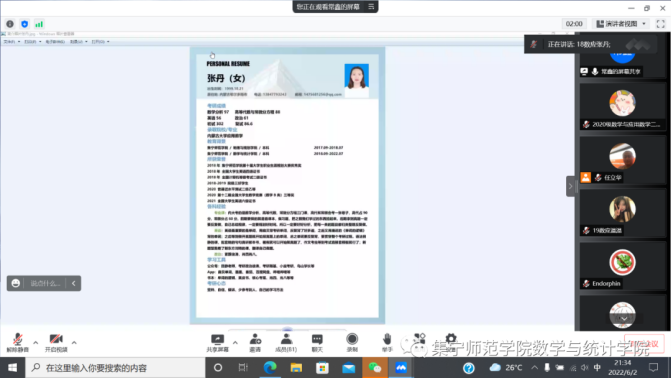Show meeting info icon
Screen dimensions: 672x378
tap(10, 24)
